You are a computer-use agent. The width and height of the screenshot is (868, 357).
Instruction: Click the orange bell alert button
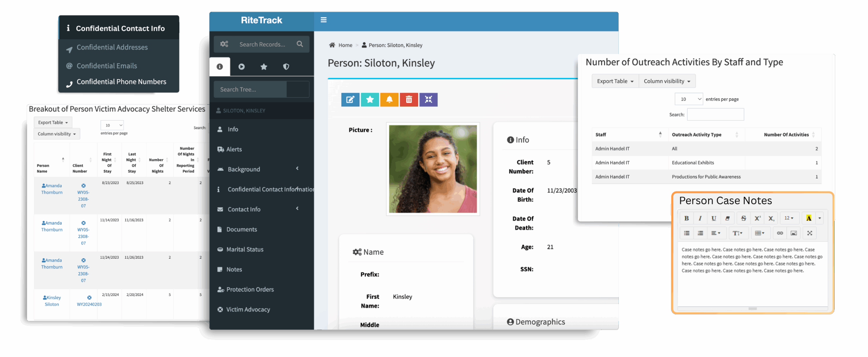point(389,100)
